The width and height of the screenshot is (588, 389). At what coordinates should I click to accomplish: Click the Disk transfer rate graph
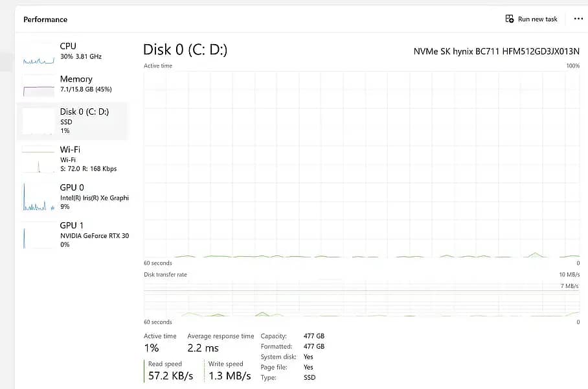point(361,299)
